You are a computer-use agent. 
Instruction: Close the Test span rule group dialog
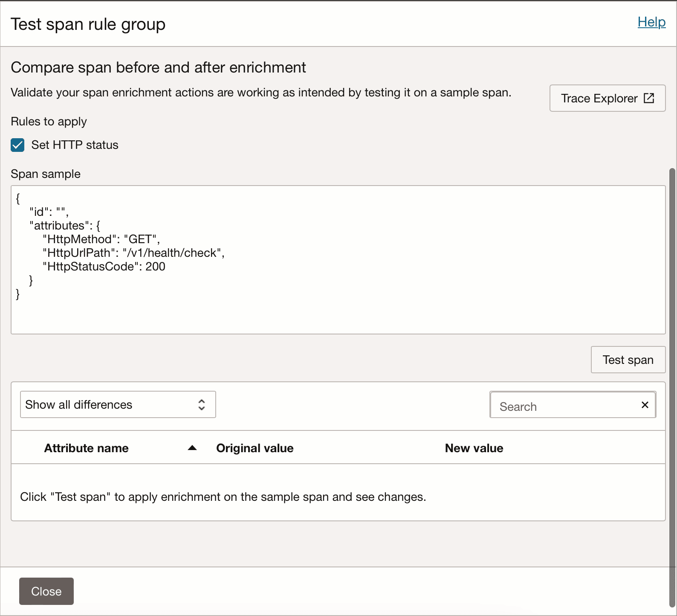pos(46,591)
